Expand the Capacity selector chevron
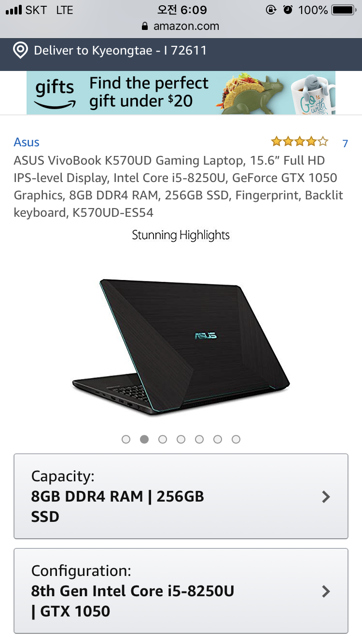The height and width of the screenshot is (644, 362). pyautogui.click(x=326, y=496)
